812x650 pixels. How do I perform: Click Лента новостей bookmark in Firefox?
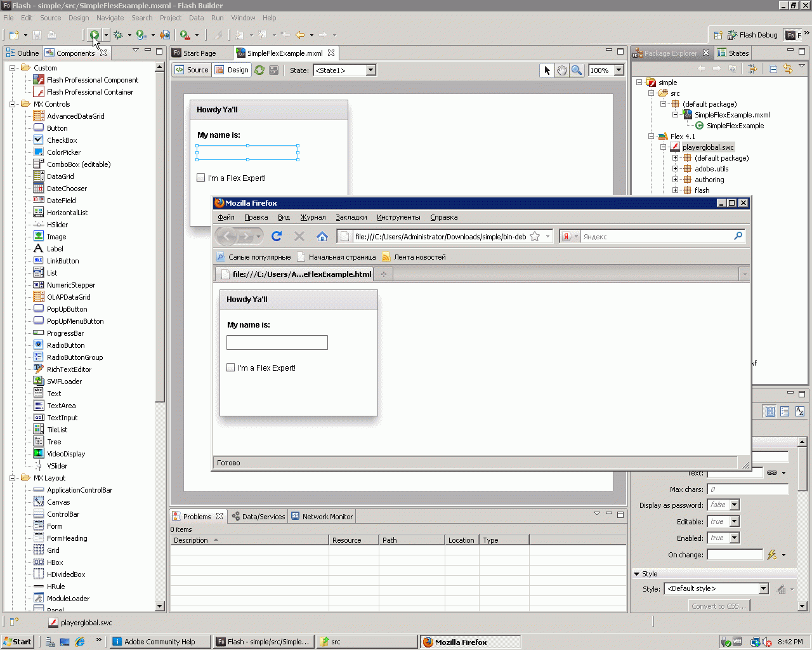click(414, 257)
